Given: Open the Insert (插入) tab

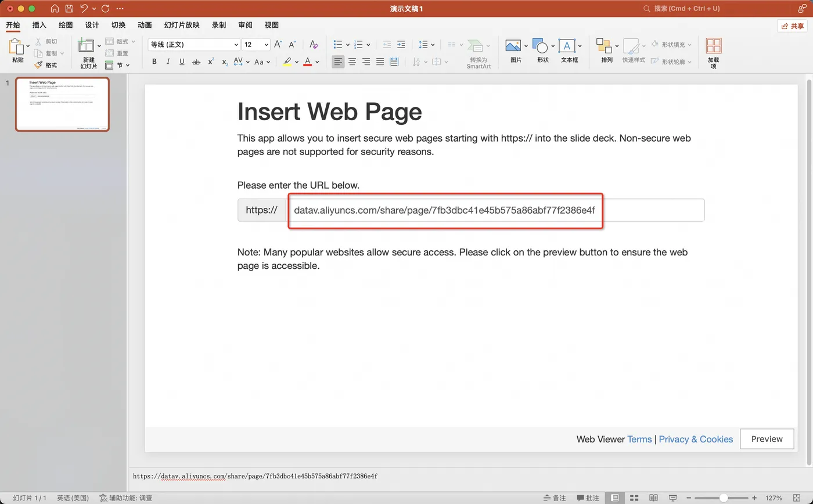Looking at the screenshot, I should tap(39, 25).
